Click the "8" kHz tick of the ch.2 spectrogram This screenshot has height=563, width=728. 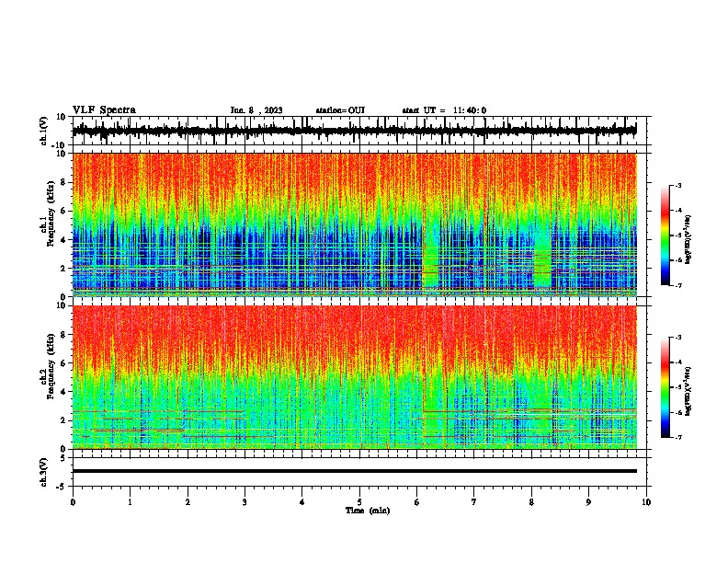click(63, 335)
